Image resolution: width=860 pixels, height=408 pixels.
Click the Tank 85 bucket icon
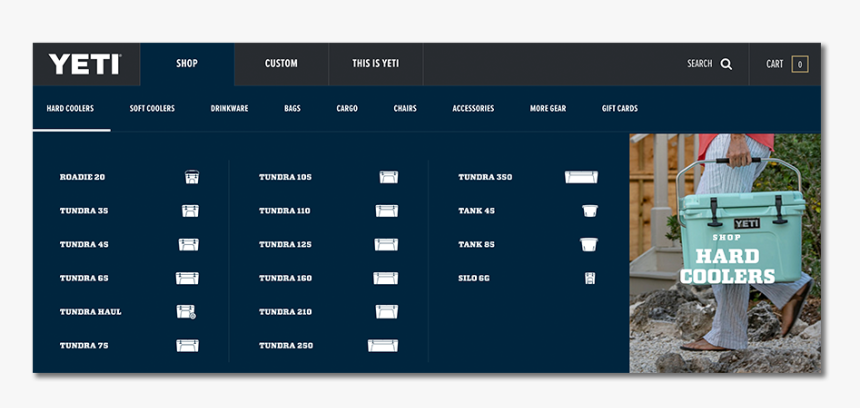pyautogui.click(x=589, y=245)
